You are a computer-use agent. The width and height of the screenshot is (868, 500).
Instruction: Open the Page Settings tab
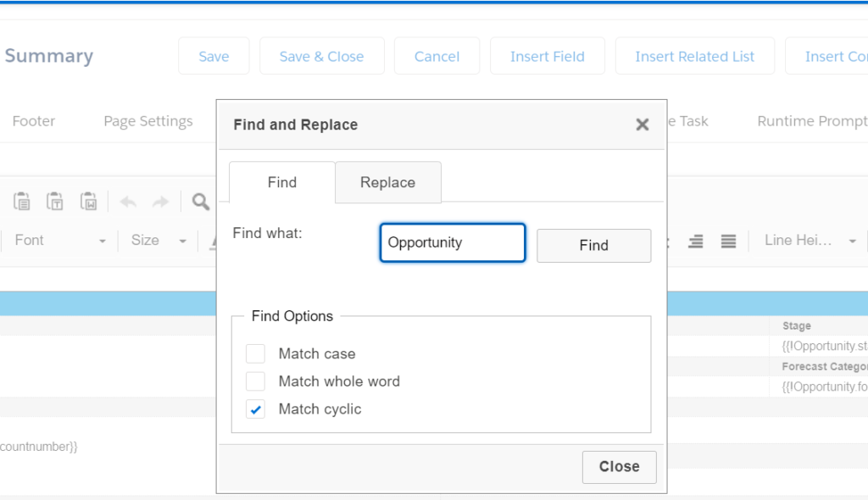[x=148, y=121]
